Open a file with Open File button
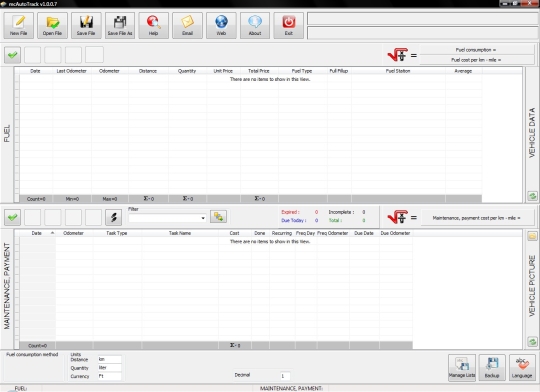Screen dimensions: 540x392 (x=52, y=25)
